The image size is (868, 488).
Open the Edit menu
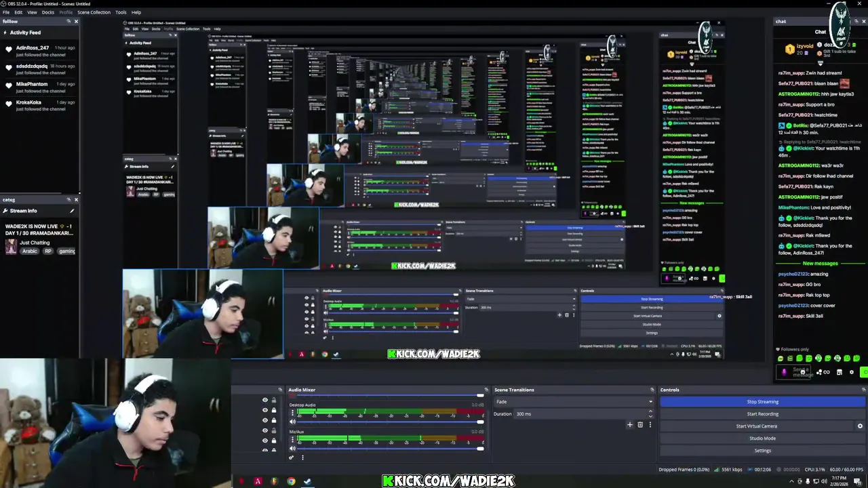pos(18,12)
